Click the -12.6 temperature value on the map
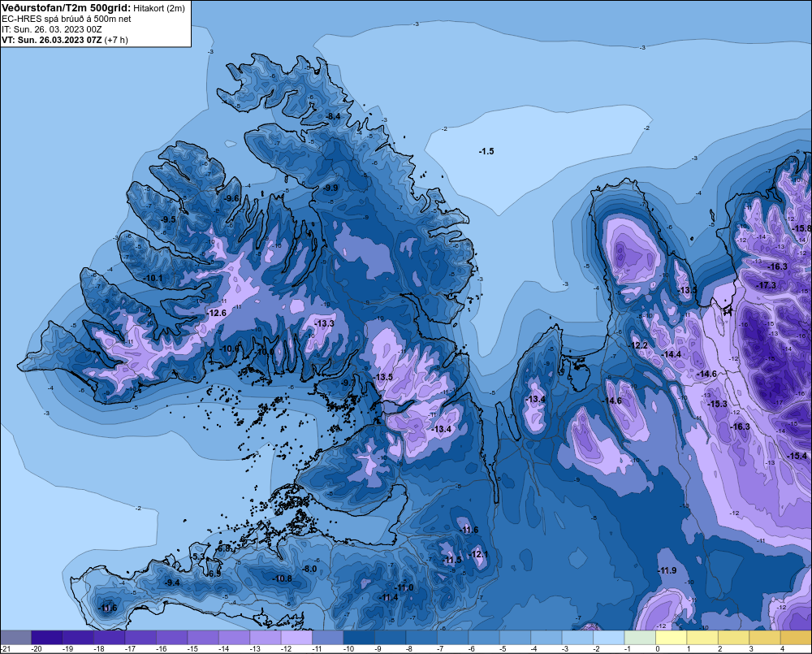The height and width of the screenshot is (654, 812). (x=217, y=313)
